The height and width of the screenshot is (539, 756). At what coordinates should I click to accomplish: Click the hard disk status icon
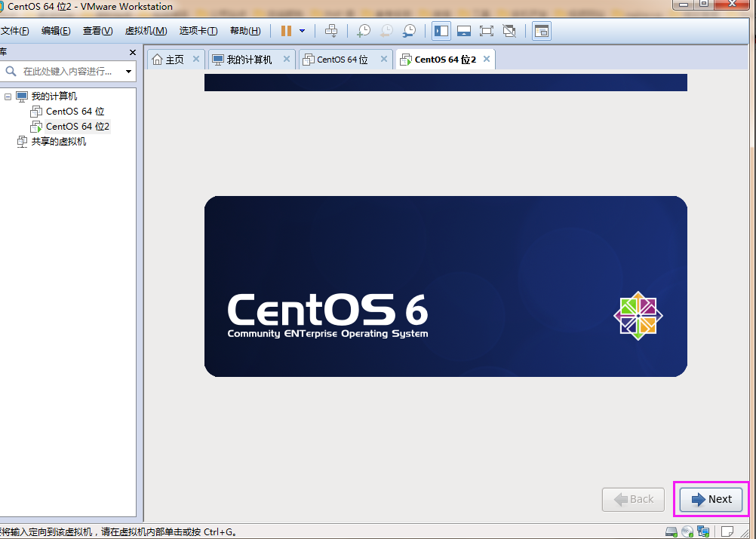pos(671,531)
